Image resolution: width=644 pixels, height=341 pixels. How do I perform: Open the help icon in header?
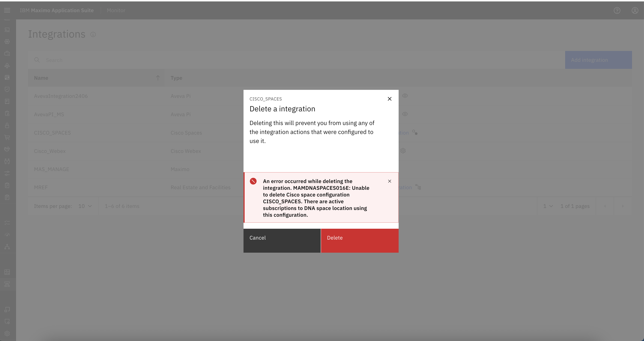(x=617, y=10)
